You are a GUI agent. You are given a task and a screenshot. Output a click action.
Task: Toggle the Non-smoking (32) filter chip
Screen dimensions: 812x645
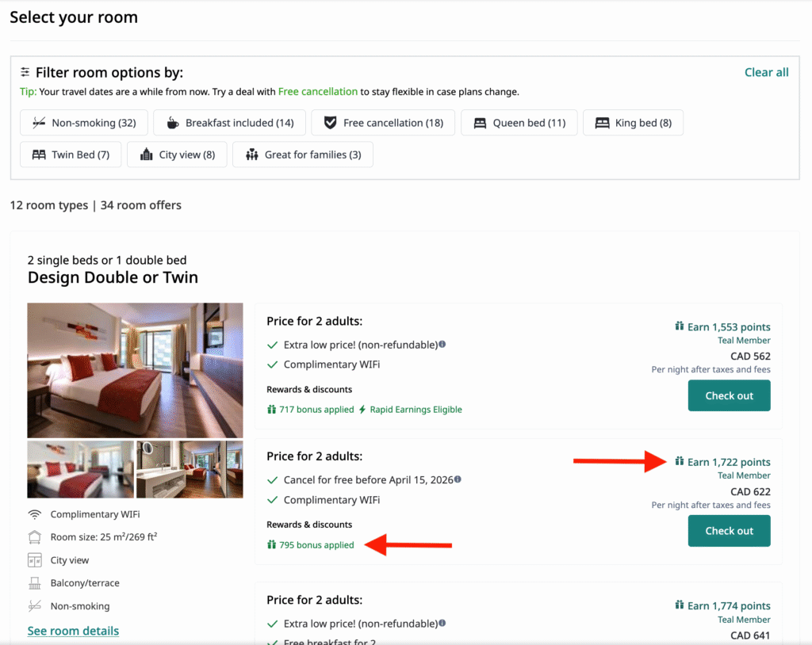click(83, 122)
